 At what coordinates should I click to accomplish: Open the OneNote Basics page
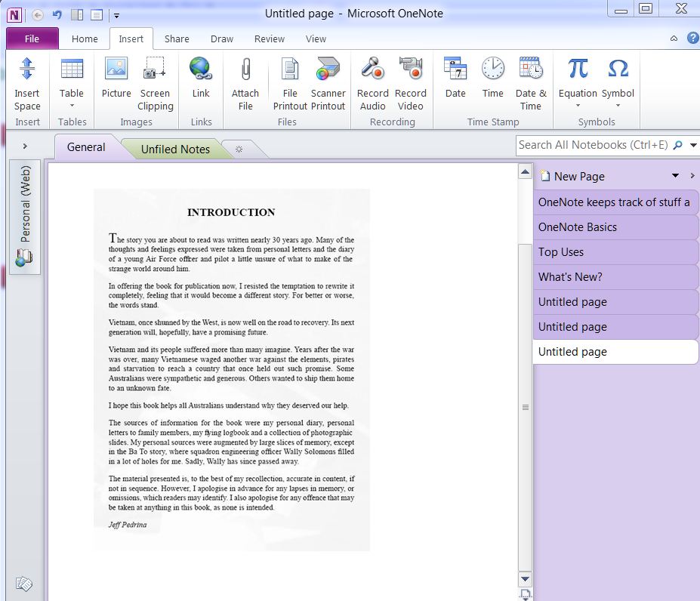click(615, 227)
